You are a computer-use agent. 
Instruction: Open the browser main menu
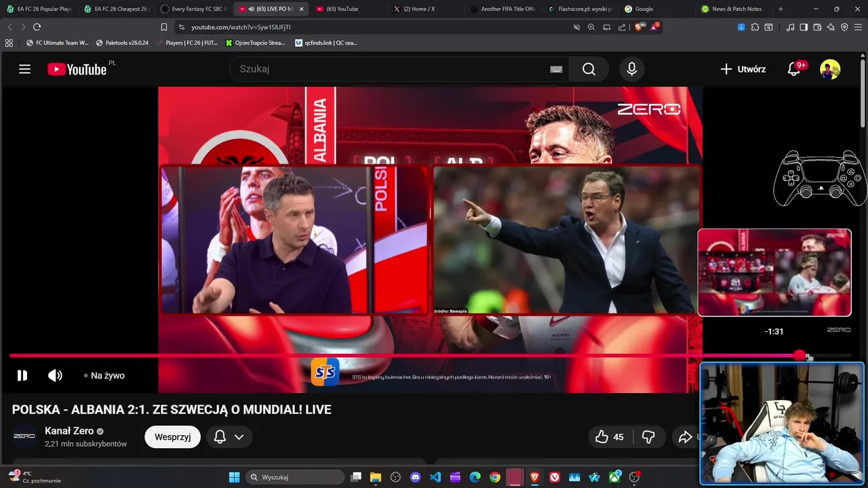[859, 27]
